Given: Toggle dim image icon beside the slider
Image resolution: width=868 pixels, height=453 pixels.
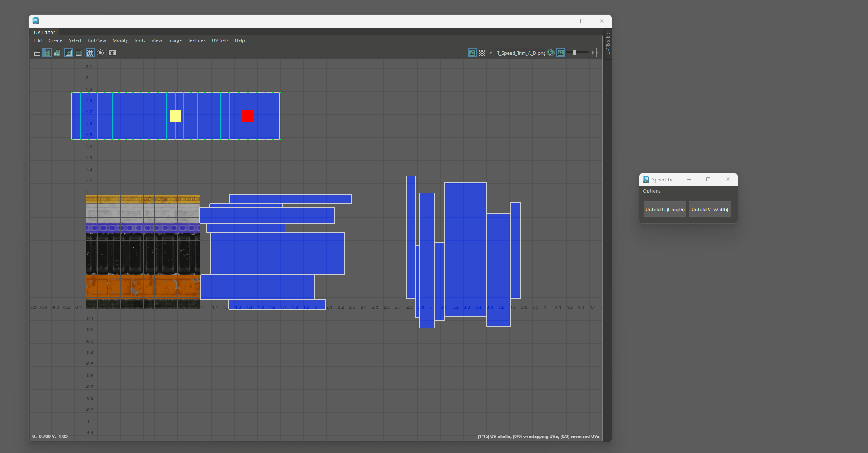Looking at the screenshot, I should coord(561,53).
